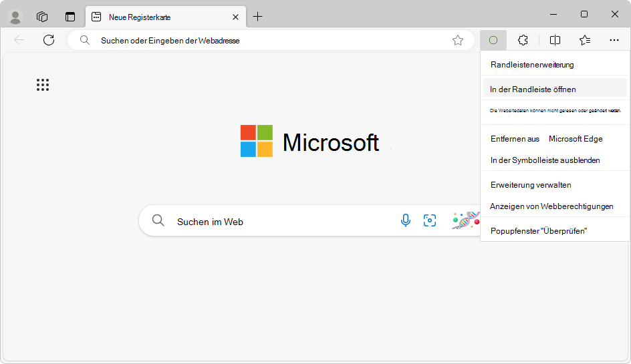Screen dimensions: 631x364
Task: Add page to favorites with star icon
Action: click(458, 40)
